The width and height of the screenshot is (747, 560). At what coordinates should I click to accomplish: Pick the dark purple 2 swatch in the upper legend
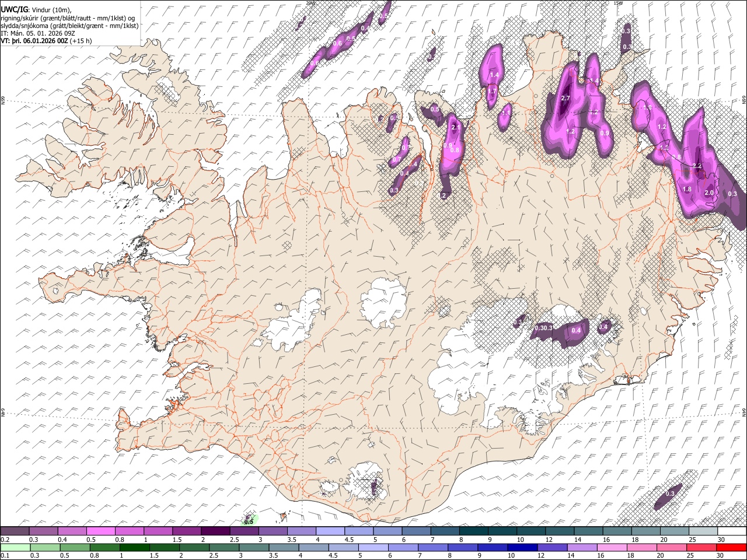coord(215,531)
